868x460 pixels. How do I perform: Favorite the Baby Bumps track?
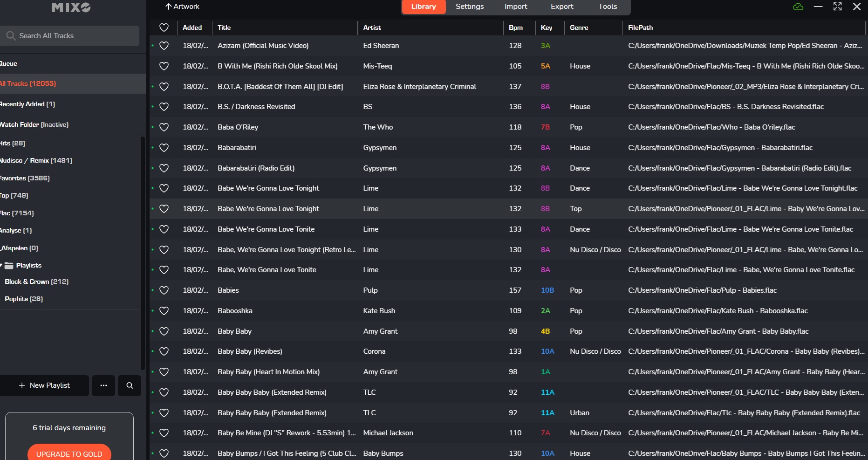point(164,453)
